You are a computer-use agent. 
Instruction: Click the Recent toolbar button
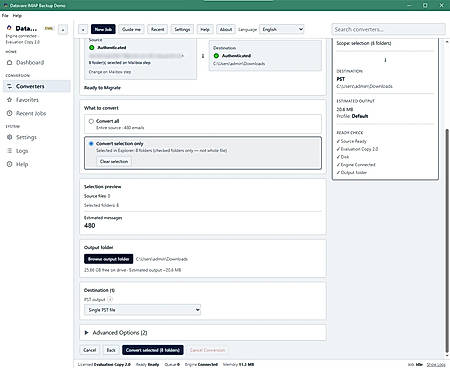[157, 29]
